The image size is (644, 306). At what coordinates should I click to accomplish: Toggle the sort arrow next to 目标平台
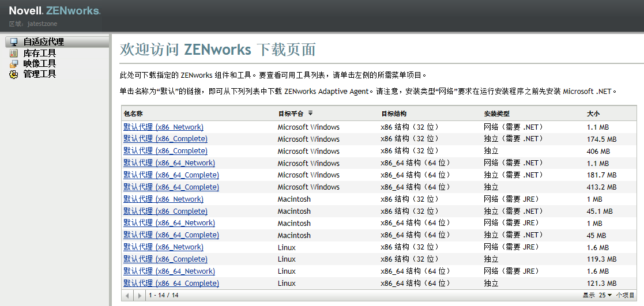click(311, 114)
